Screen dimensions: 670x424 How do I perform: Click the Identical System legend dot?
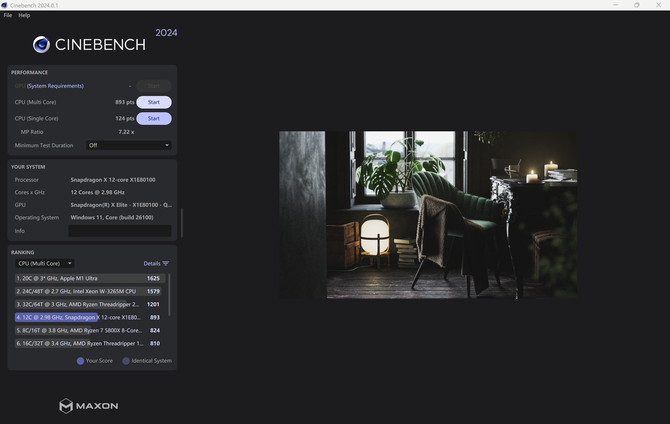click(x=126, y=361)
